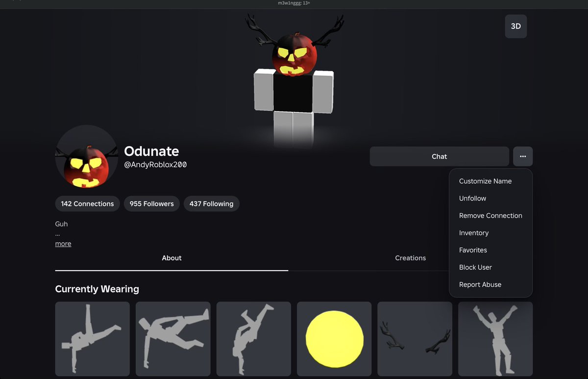This screenshot has height=379, width=588.
Task: Click the display name Odunate
Action: click(x=151, y=151)
